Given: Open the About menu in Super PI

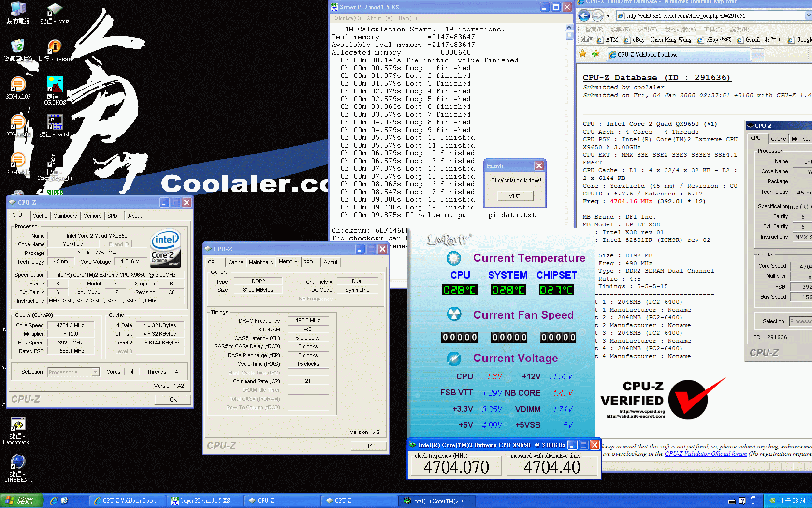Looking at the screenshot, I should tap(379, 18).
